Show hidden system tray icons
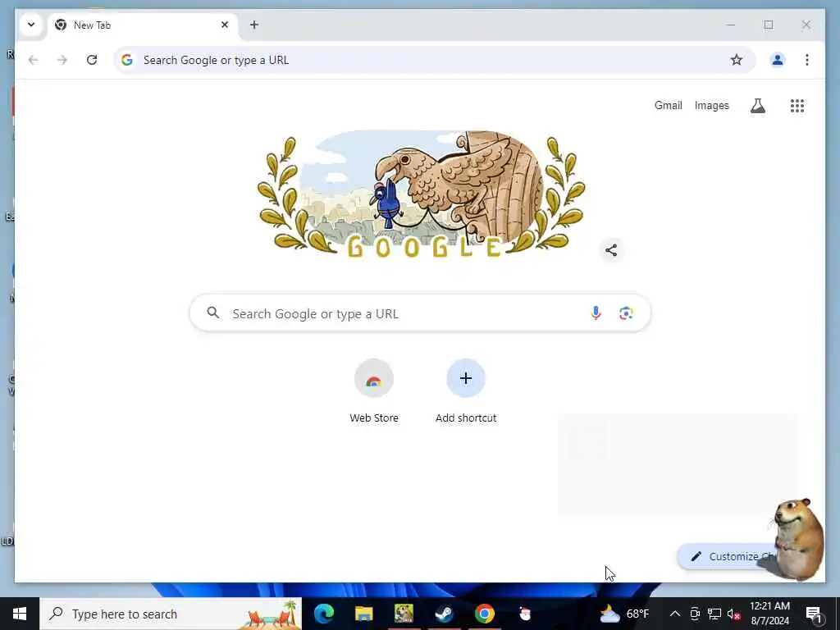Screen dimensions: 840x630 675,614
